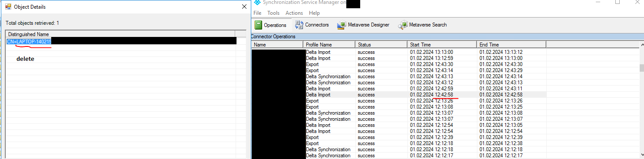Open the Operations view from the toolbar
The height and width of the screenshot is (159, 644).
[x=270, y=25]
